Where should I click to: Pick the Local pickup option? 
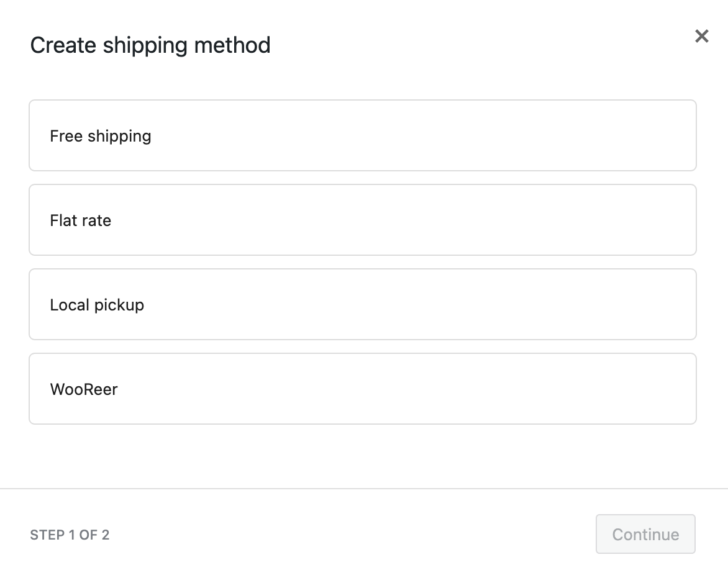[x=362, y=304]
